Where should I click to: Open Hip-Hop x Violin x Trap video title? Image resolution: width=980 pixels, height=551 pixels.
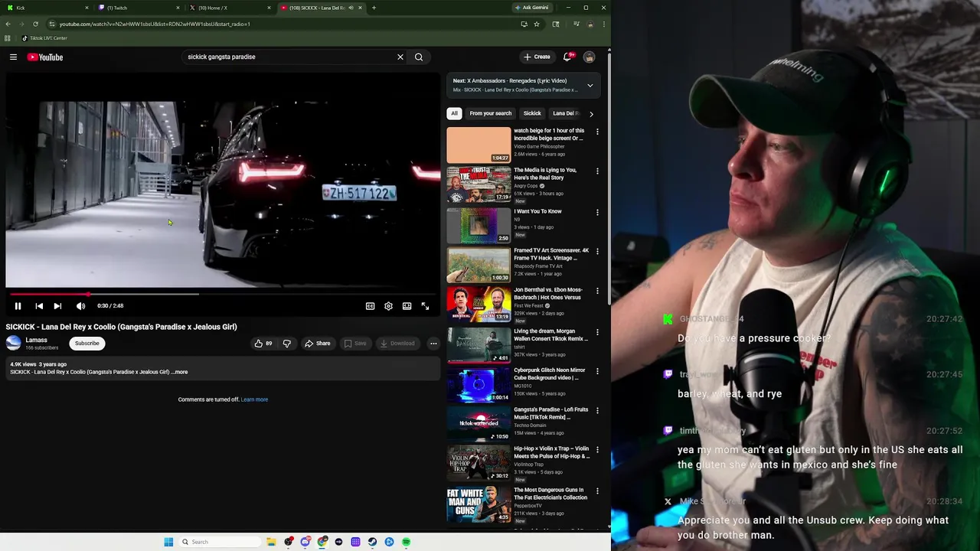[552, 452]
